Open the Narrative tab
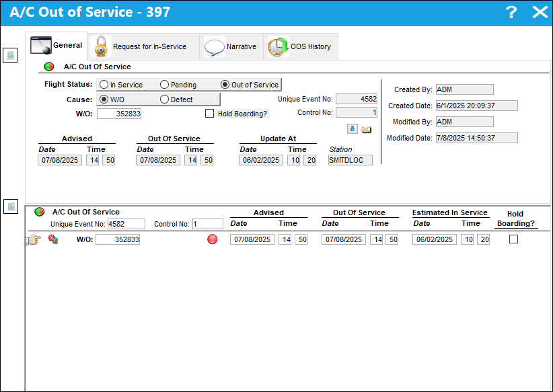Image resolution: width=553 pixels, height=392 pixels. [x=231, y=46]
